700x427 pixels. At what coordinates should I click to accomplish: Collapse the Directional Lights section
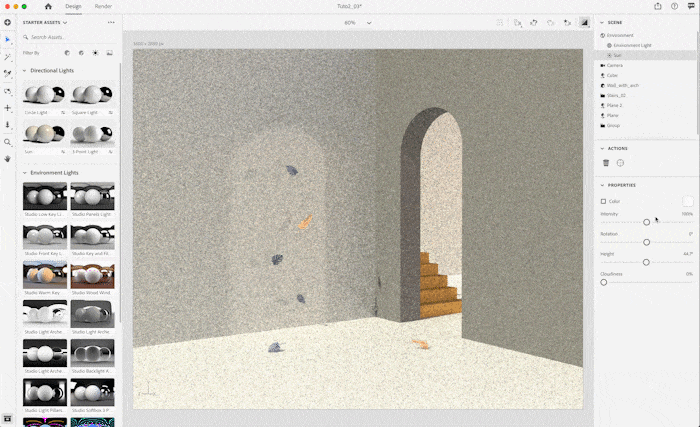(x=25, y=71)
